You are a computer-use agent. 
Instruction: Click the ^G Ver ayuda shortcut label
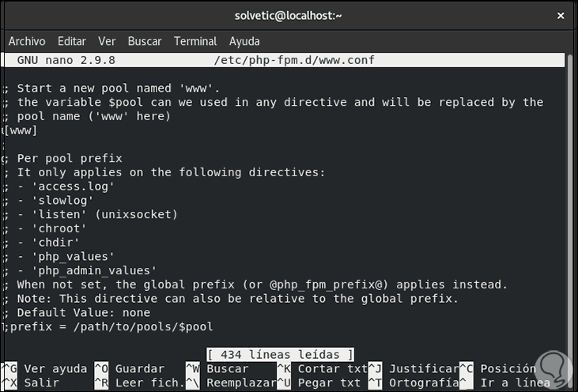coord(46,368)
